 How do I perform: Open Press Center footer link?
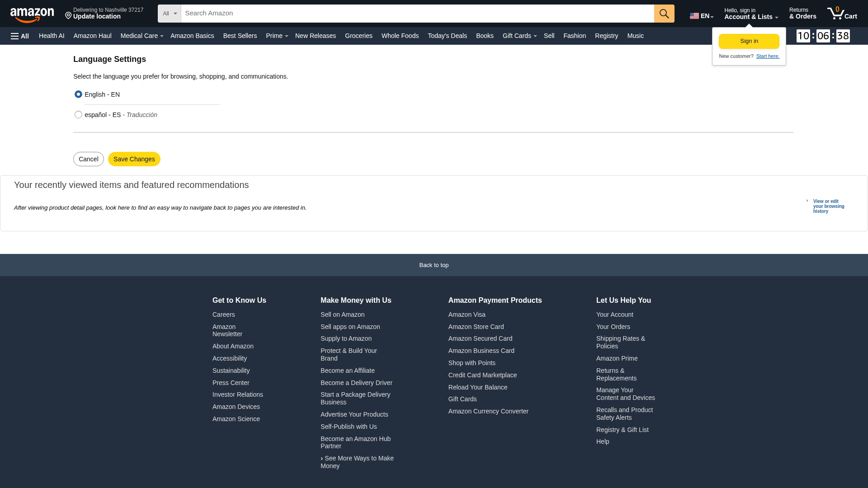[x=231, y=383]
